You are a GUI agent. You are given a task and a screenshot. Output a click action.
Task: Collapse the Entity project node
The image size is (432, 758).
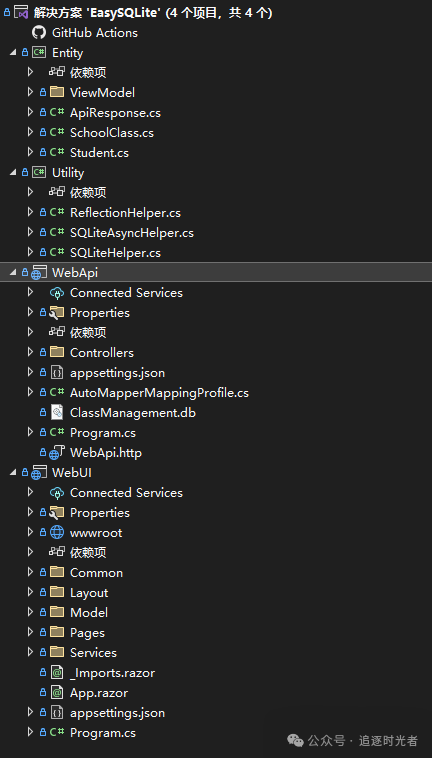point(13,53)
